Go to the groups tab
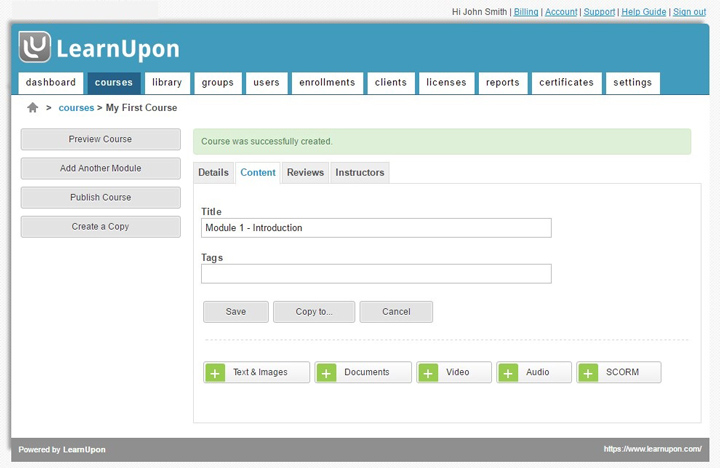Image resolution: width=720 pixels, height=468 pixels. click(218, 83)
